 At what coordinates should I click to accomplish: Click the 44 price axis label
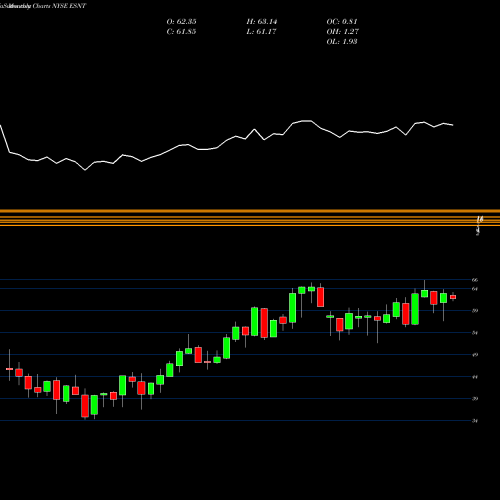tap(475, 377)
